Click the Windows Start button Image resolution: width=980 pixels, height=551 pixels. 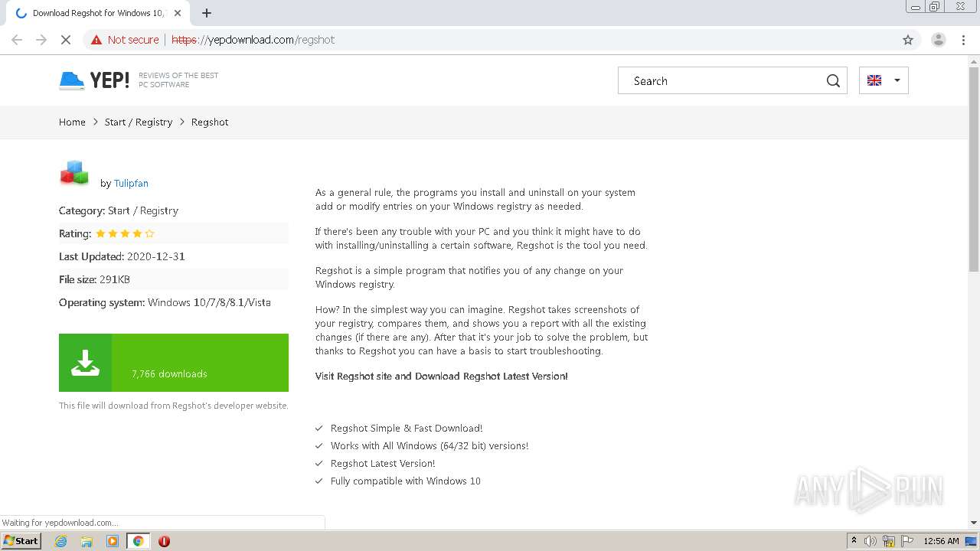(x=21, y=540)
